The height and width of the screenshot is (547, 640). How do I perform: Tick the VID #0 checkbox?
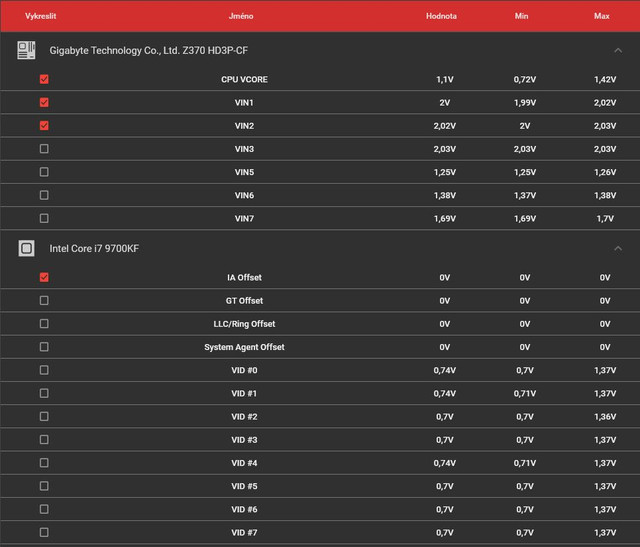(44, 370)
